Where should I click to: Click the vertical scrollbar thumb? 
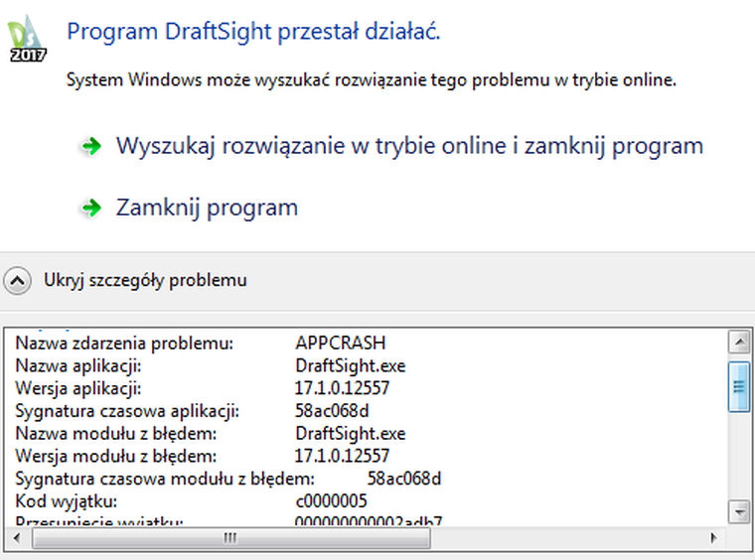(x=739, y=387)
